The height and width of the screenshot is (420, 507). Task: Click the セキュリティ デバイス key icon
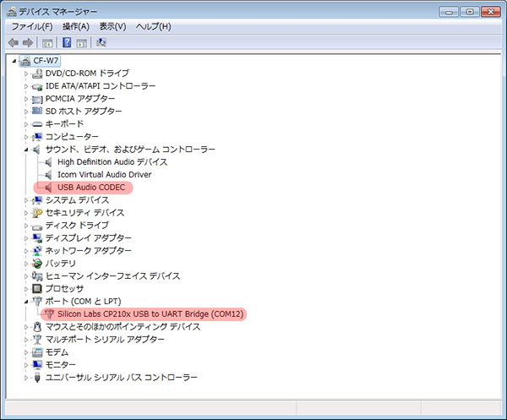tap(37, 213)
